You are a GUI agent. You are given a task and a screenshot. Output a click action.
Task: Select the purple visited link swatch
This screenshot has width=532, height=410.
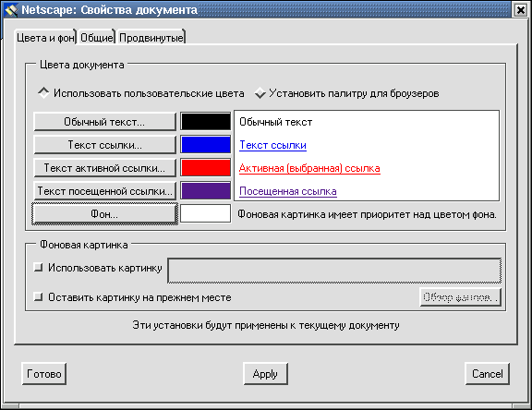click(x=206, y=191)
